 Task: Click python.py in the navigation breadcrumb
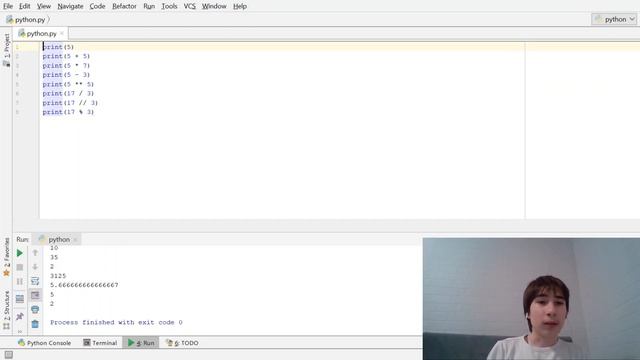(x=27, y=20)
